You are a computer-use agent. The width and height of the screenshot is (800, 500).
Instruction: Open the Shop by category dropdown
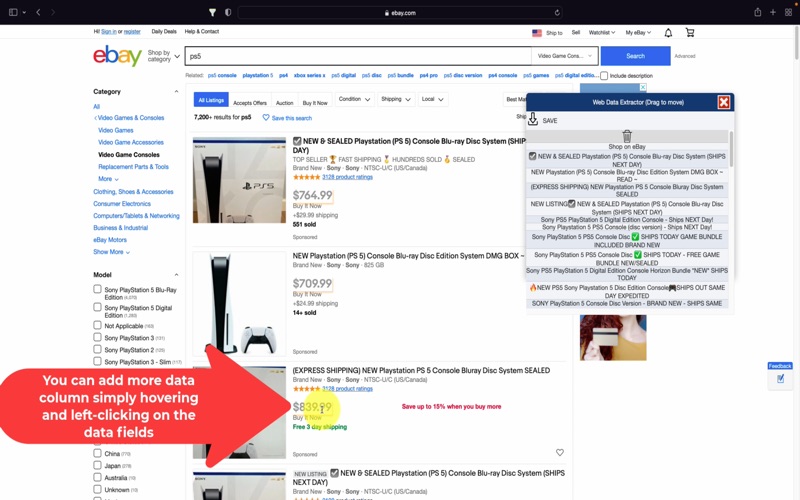click(163, 56)
